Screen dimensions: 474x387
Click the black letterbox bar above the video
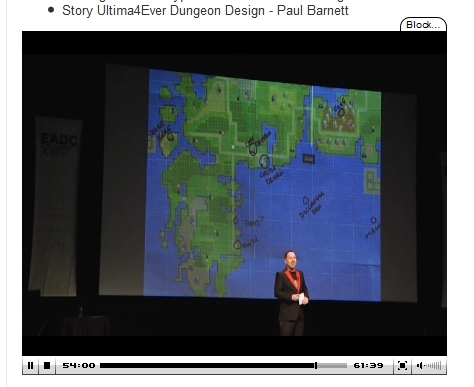click(234, 43)
